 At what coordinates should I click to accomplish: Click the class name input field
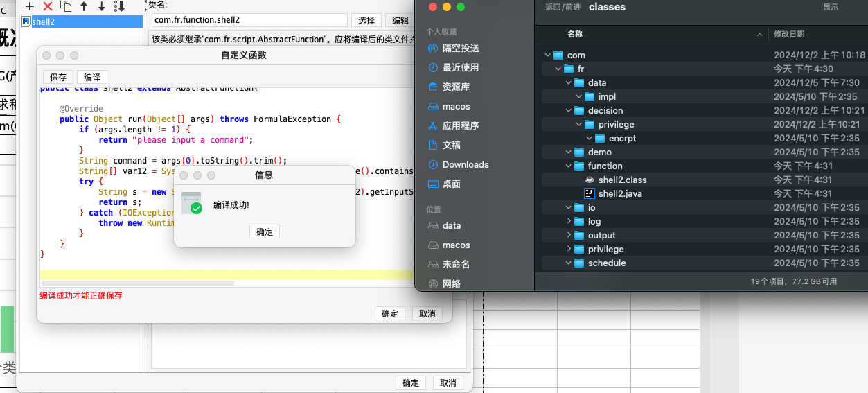pyautogui.click(x=249, y=20)
